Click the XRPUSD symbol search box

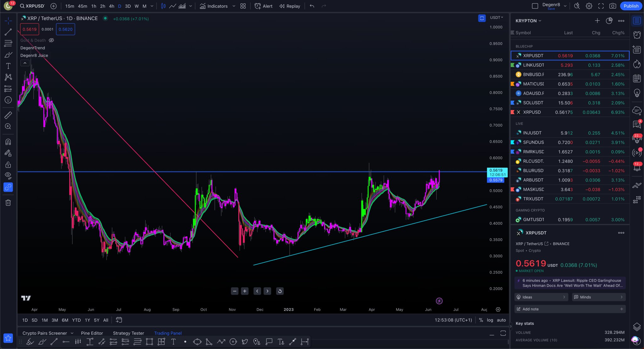pyautogui.click(x=32, y=6)
